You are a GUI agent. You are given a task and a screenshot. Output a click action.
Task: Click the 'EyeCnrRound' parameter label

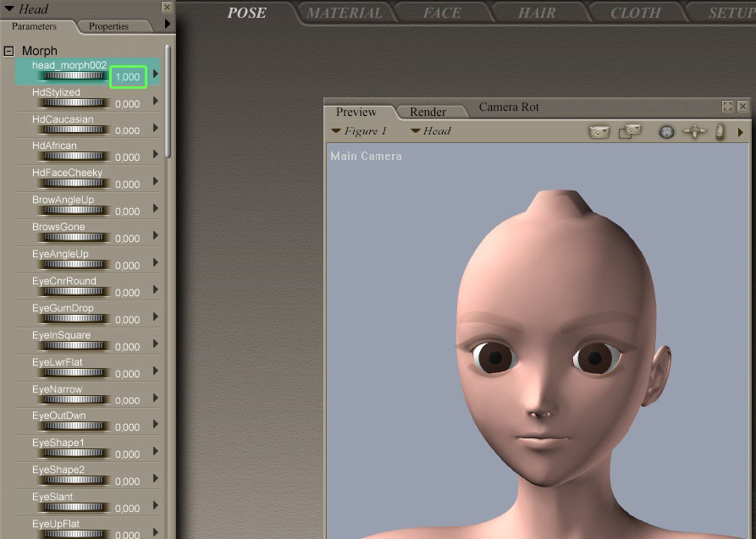click(x=64, y=281)
